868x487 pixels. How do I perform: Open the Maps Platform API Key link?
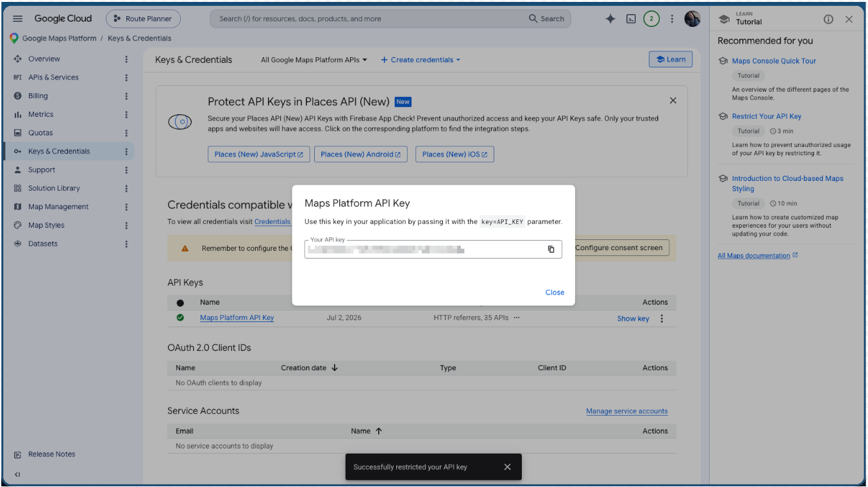(x=237, y=318)
